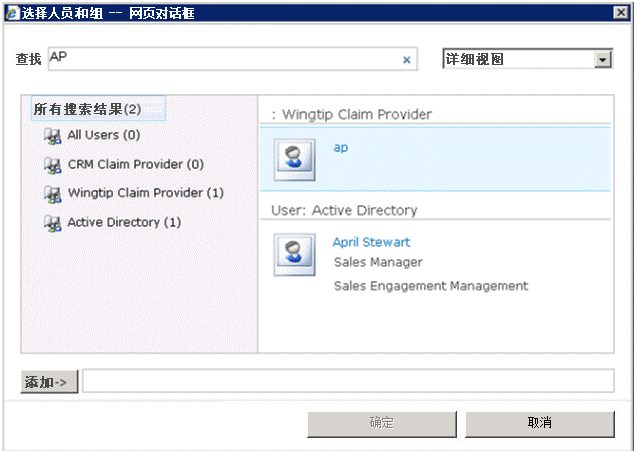Click the ap result link
Screen dimensions: 634x451
340,147
